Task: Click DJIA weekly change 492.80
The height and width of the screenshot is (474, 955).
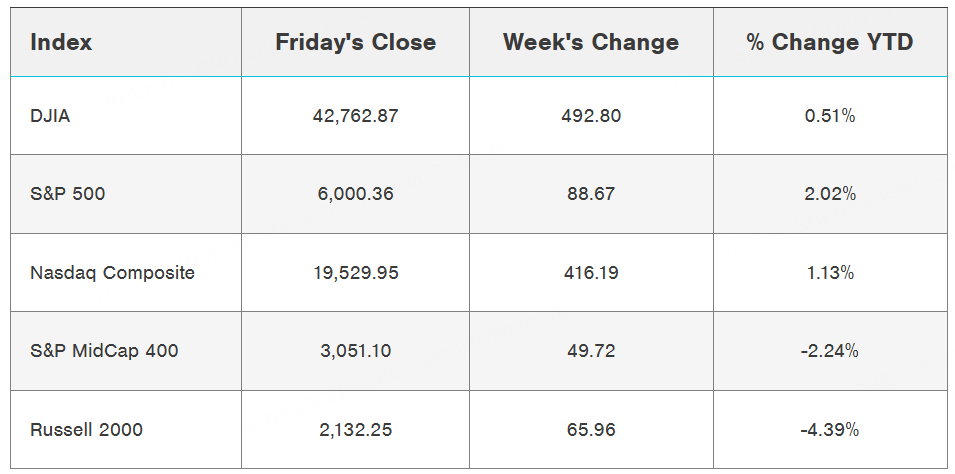Action: click(x=591, y=115)
